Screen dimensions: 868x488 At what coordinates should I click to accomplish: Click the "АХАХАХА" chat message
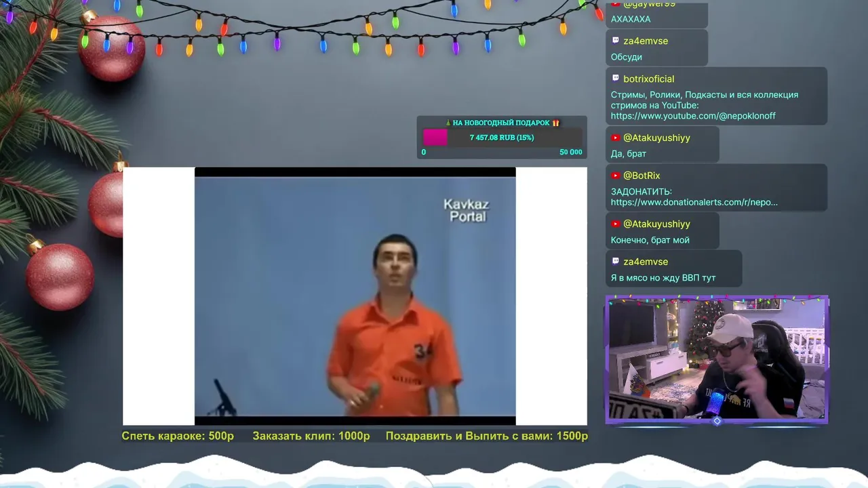coord(631,19)
